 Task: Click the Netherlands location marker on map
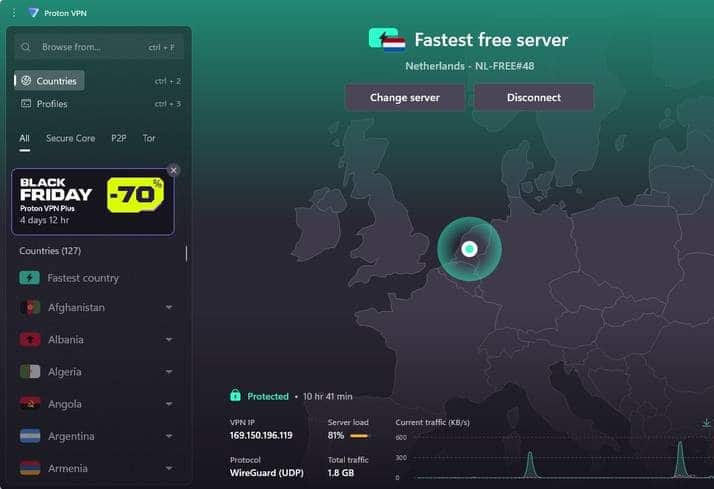[469, 249]
